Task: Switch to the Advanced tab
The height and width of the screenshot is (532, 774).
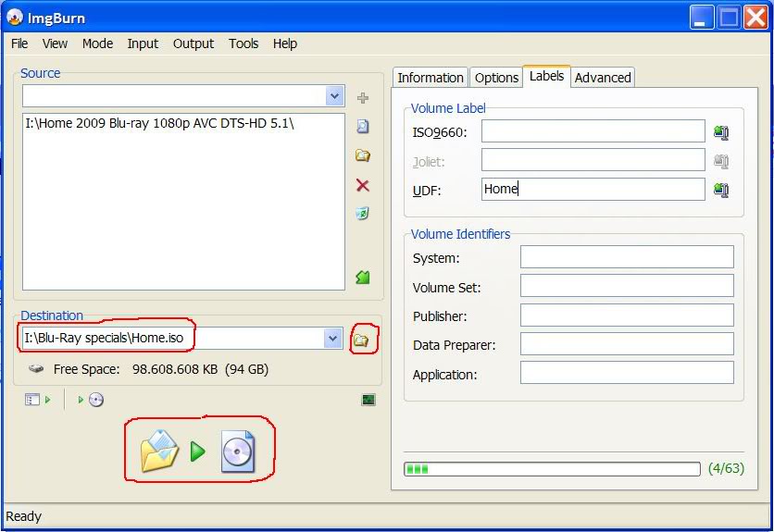Action: click(x=603, y=78)
